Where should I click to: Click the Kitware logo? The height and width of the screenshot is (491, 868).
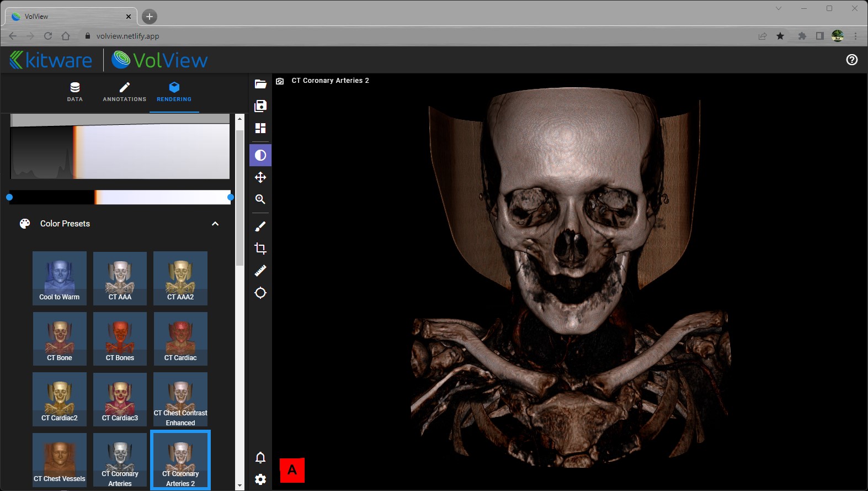click(x=51, y=60)
